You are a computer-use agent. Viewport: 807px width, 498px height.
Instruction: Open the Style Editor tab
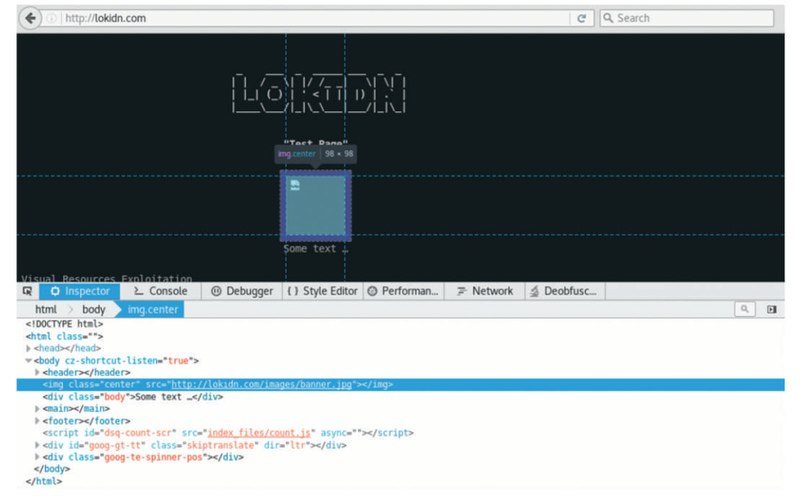[x=323, y=291]
